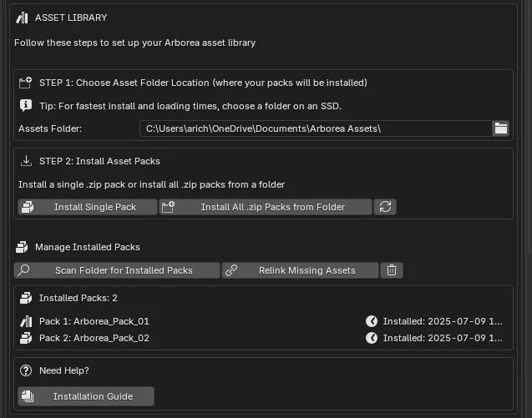The height and width of the screenshot is (418, 532).
Task: Click the Step 2 download arrow icon
Action: coord(26,161)
